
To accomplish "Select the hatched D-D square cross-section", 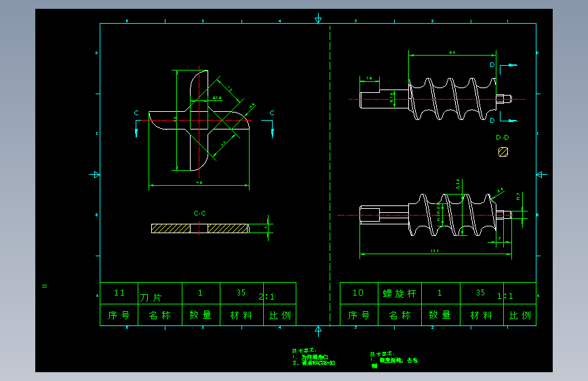I will 503,152.
